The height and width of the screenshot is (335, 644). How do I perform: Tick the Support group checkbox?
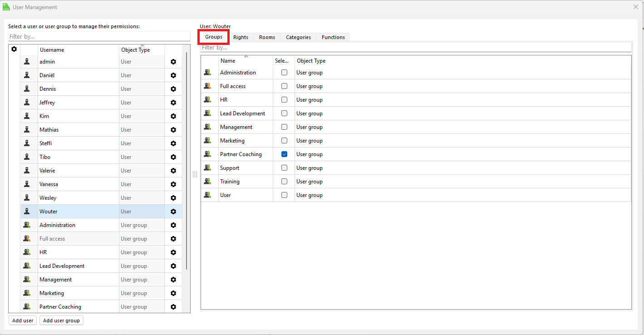tap(284, 168)
